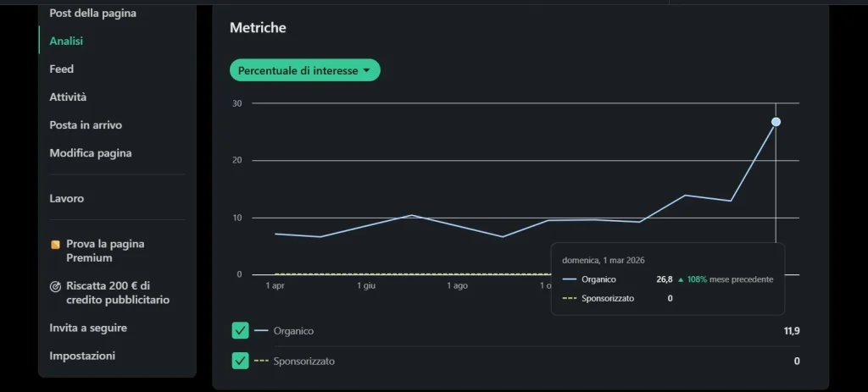Viewport: 868px width, 392px height.
Task: Click Riscatta 200 € di credito pubblicitario
Action: click(118, 293)
